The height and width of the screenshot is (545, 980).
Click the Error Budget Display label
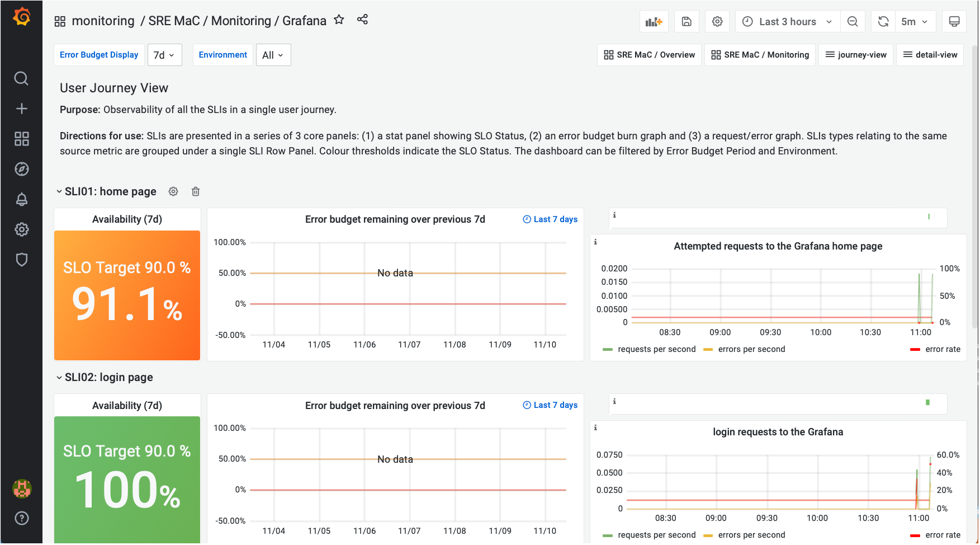coord(99,55)
